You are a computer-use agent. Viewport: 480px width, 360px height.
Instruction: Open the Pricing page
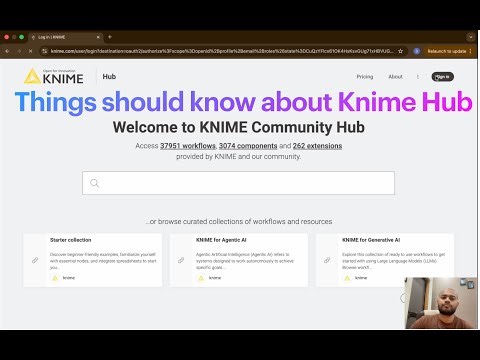point(365,77)
